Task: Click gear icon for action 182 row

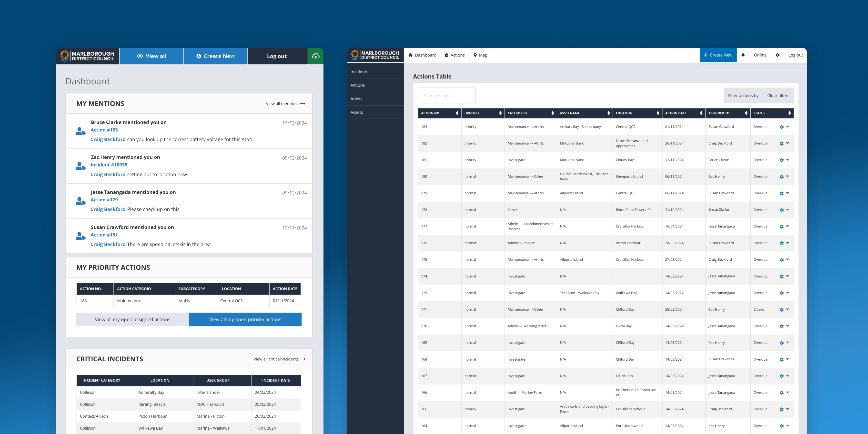Action: coord(781,143)
